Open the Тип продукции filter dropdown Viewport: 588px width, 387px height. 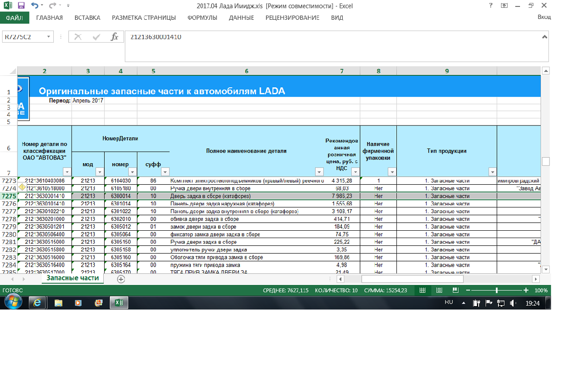pyautogui.click(x=492, y=172)
